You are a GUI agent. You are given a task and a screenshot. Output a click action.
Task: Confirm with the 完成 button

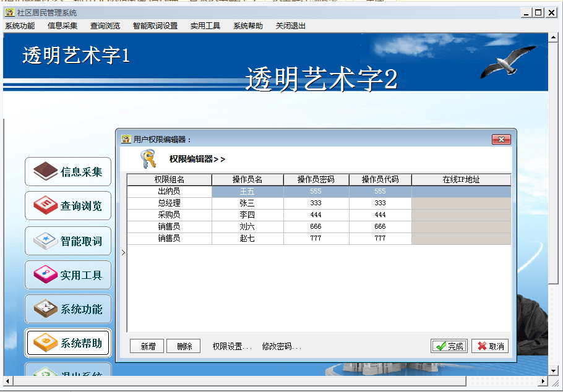point(449,346)
